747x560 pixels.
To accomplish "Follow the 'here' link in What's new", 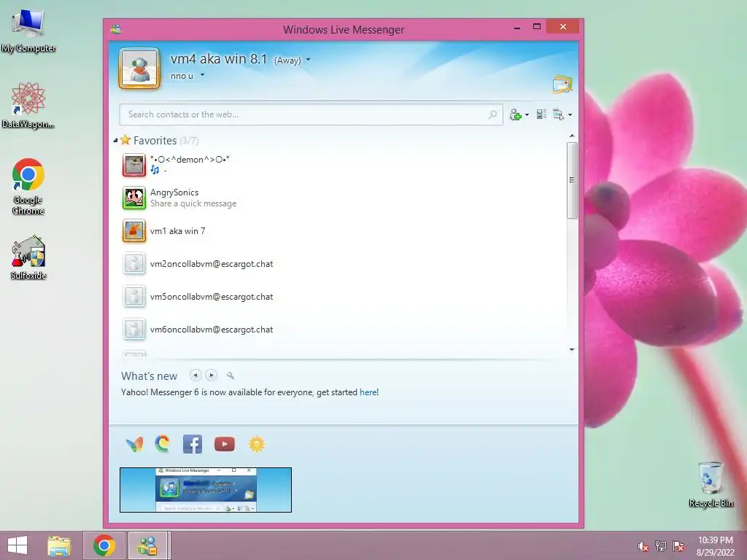I will point(368,392).
